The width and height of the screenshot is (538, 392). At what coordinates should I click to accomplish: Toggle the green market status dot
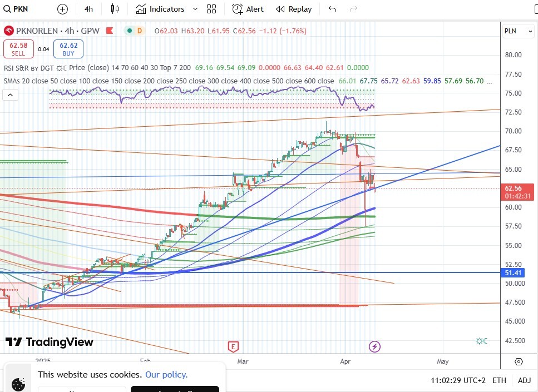[129, 31]
